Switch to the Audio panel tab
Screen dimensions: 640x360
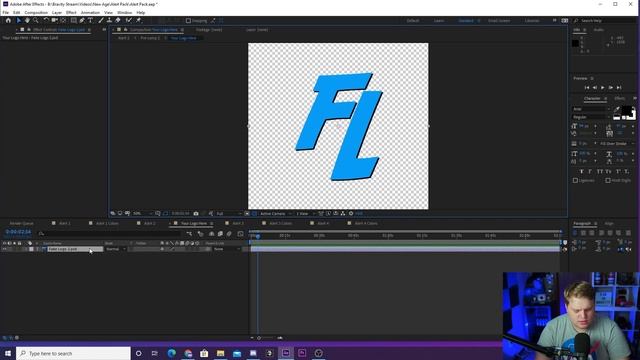(x=598, y=30)
